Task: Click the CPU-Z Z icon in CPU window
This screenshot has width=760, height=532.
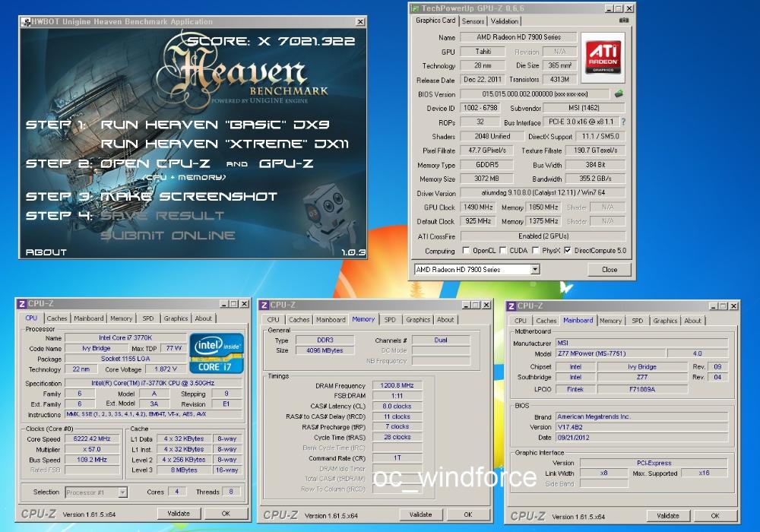Action: tap(21, 304)
